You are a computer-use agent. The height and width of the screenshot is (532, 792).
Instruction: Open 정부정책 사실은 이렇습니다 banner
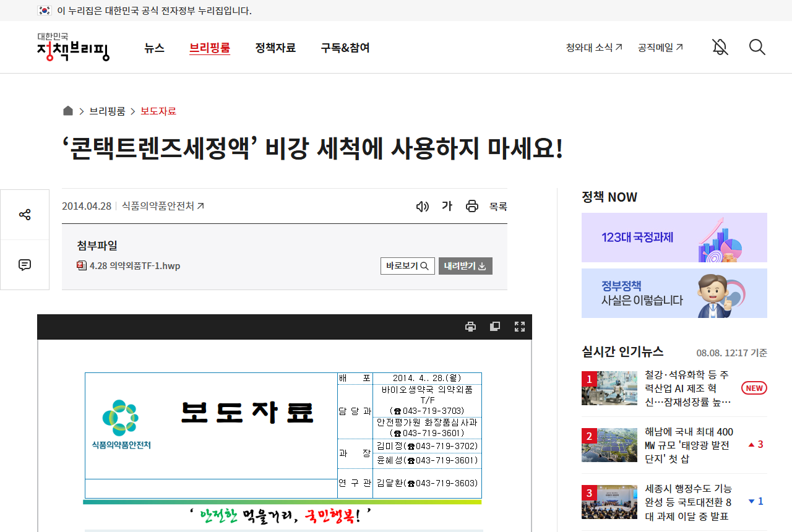point(674,293)
